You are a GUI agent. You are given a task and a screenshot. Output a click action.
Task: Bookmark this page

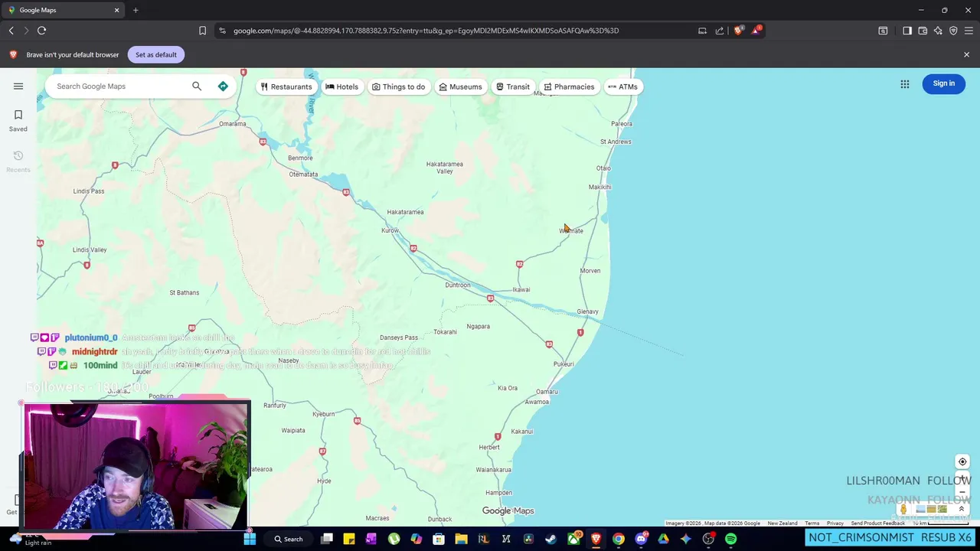[202, 31]
